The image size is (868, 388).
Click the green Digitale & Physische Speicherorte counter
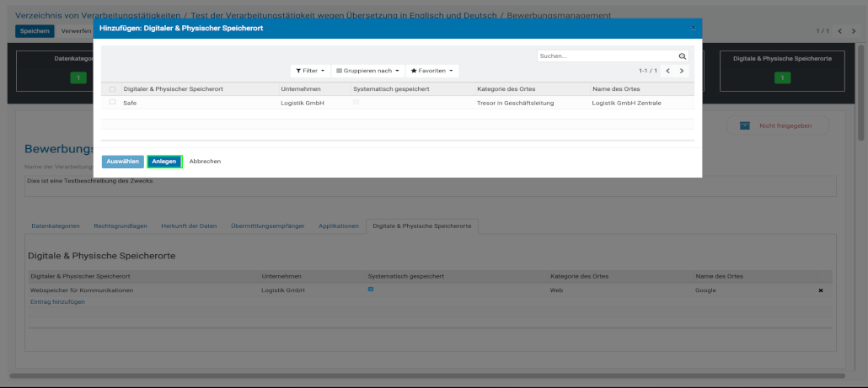782,77
